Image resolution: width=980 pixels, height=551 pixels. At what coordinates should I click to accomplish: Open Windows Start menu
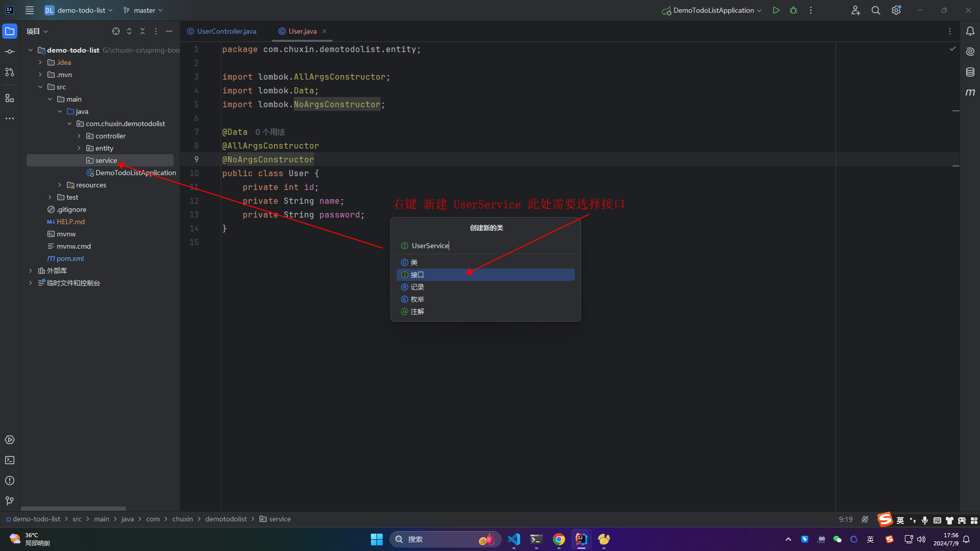click(x=377, y=539)
